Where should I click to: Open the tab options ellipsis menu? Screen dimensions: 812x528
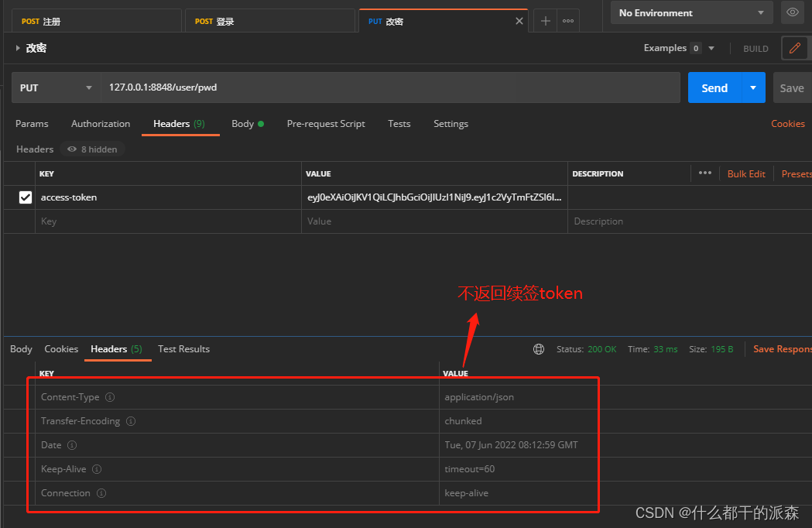(x=568, y=21)
